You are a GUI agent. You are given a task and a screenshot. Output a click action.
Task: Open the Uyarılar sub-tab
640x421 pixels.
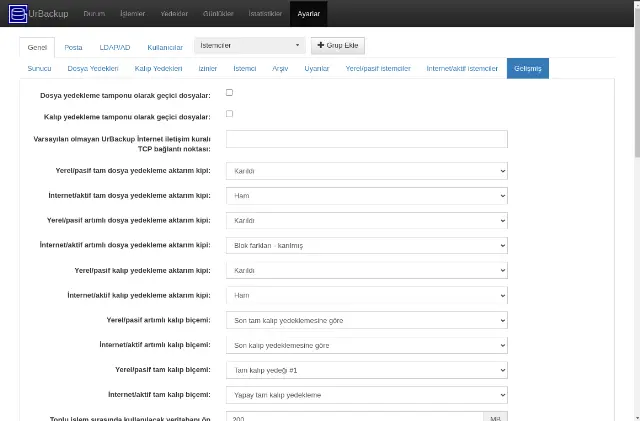coord(317,68)
